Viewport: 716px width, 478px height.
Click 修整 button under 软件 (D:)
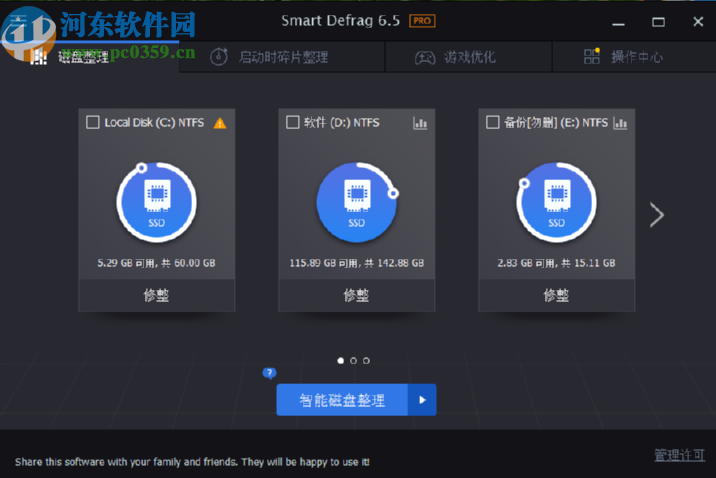point(357,295)
